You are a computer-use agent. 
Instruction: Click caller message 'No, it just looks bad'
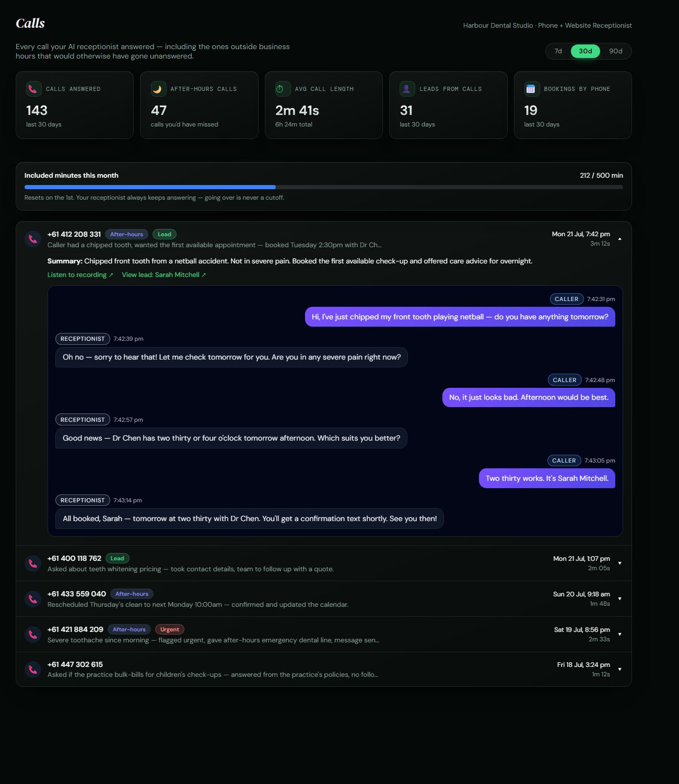[529, 397]
